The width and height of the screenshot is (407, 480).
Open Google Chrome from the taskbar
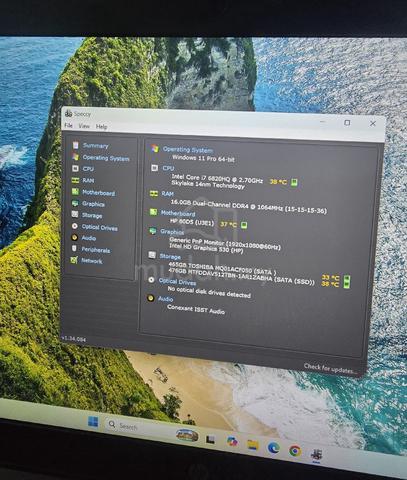[295, 451]
